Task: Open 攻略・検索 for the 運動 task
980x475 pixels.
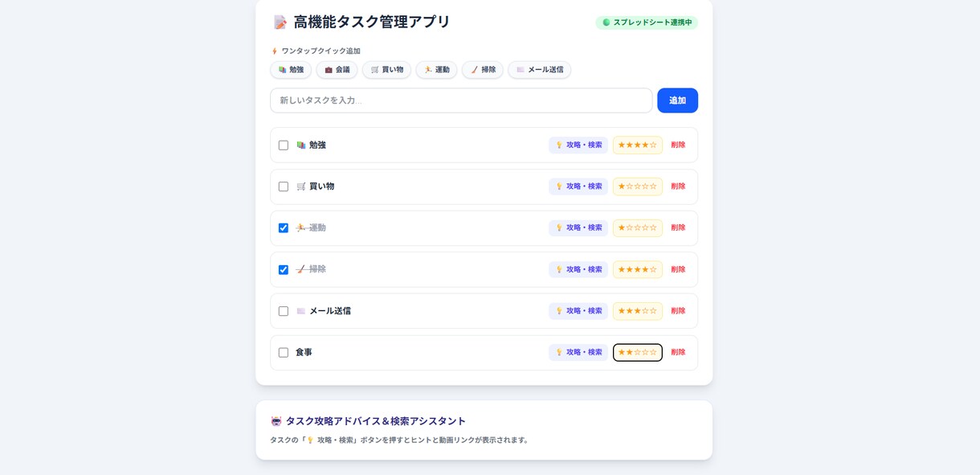Action: point(578,228)
